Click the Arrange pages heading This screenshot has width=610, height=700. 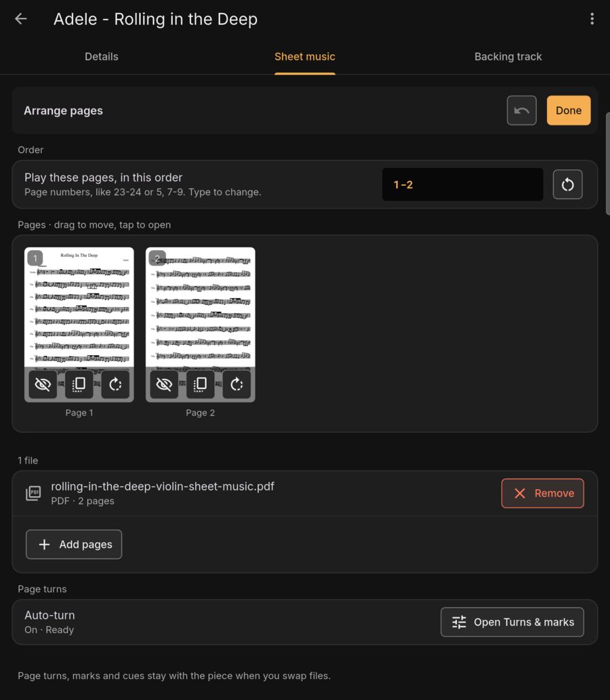64,110
